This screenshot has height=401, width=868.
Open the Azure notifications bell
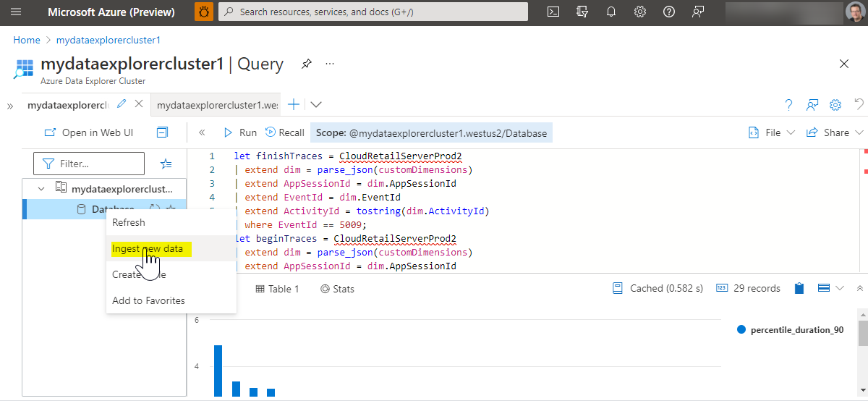click(x=610, y=12)
